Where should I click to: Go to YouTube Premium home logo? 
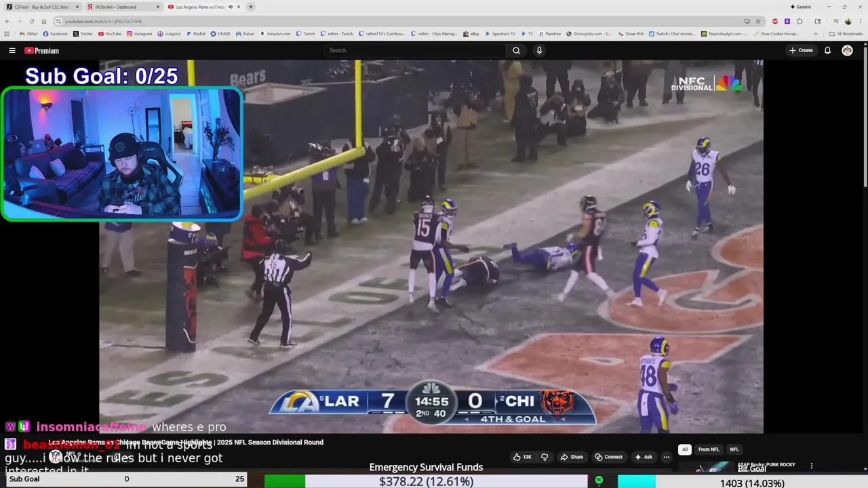click(x=41, y=50)
